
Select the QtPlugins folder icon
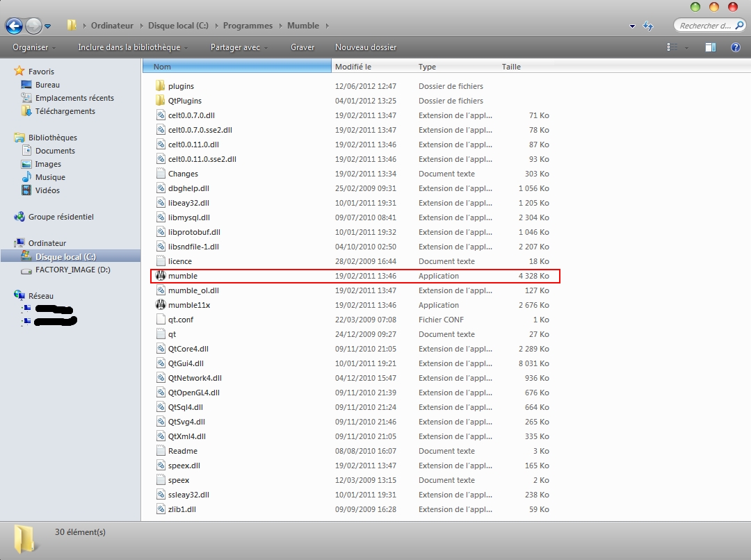161,101
